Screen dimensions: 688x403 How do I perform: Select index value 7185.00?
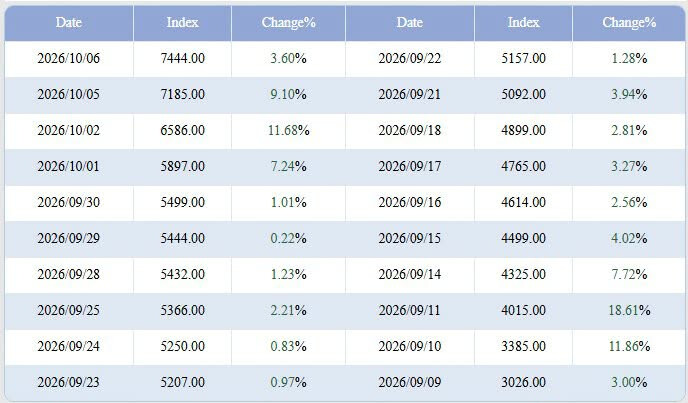[x=183, y=94]
